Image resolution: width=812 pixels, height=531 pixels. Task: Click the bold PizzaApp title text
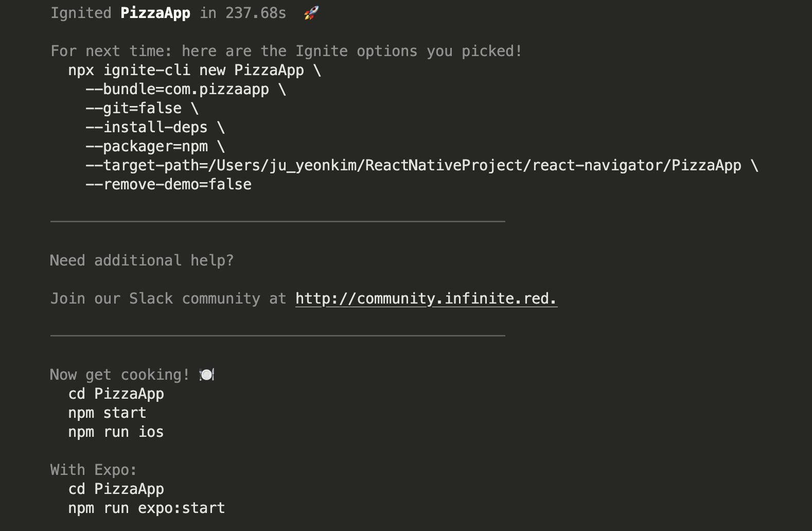(x=155, y=13)
